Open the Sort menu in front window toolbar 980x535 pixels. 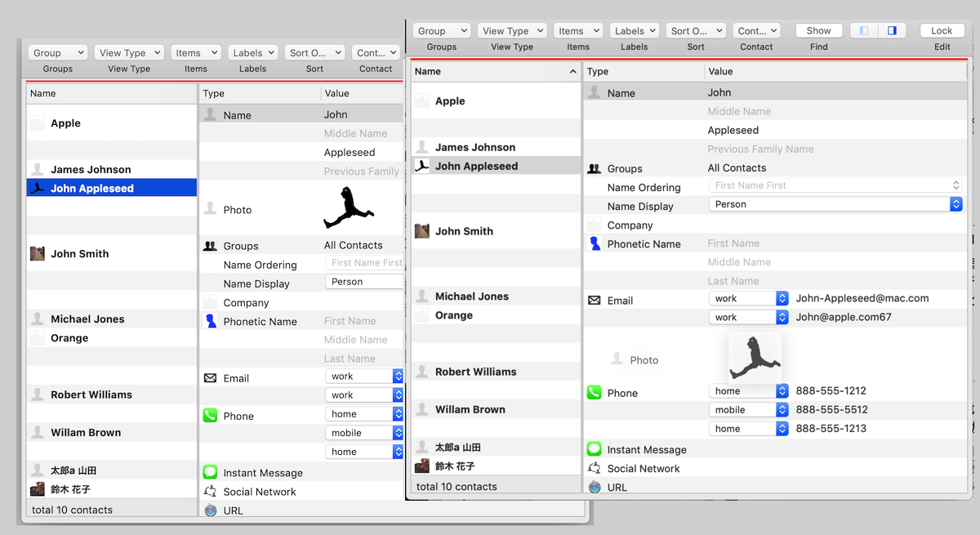coord(696,31)
